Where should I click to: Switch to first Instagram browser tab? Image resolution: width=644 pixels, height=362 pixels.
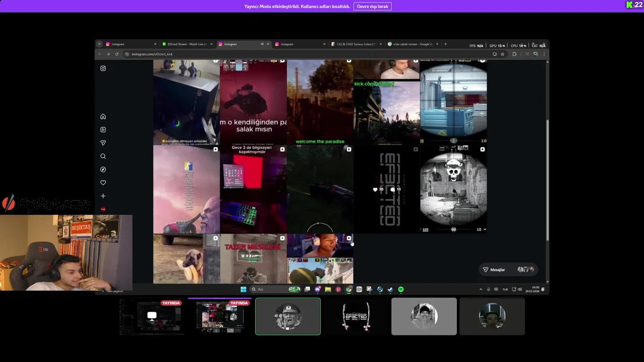(x=131, y=44)
